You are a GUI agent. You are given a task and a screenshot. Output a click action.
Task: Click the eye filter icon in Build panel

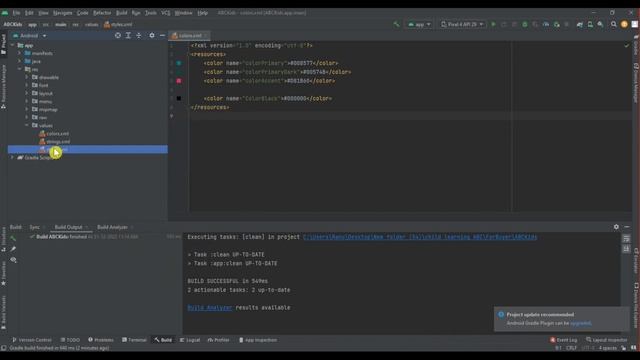[13, 260]
